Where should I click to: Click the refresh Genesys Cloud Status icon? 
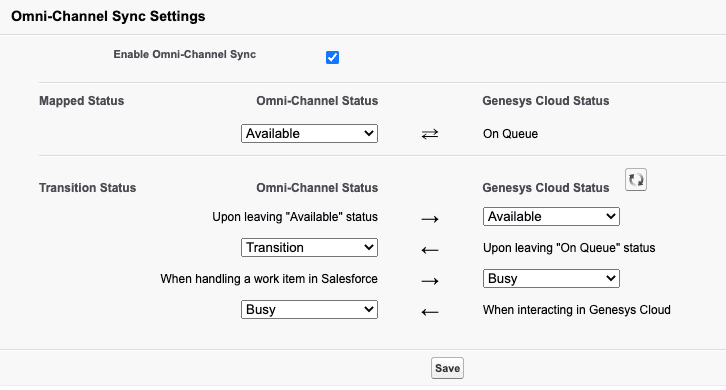click(x=636, y=180)
